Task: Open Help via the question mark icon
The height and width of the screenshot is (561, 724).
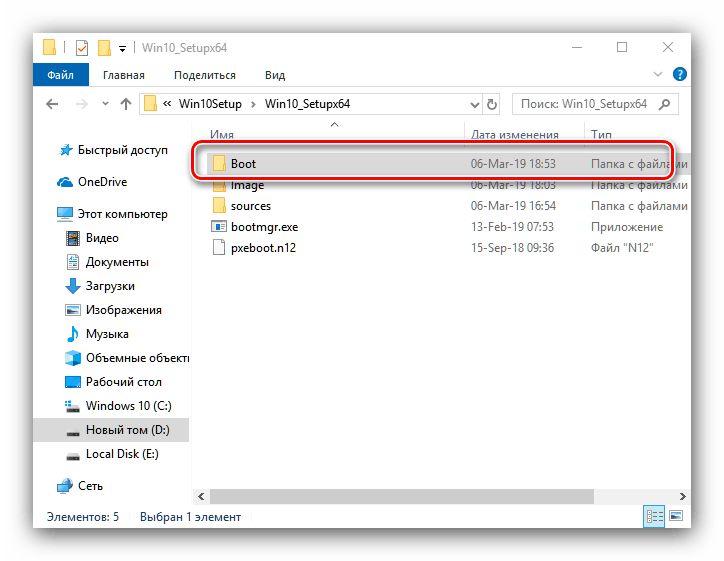Action: point(680,74)
